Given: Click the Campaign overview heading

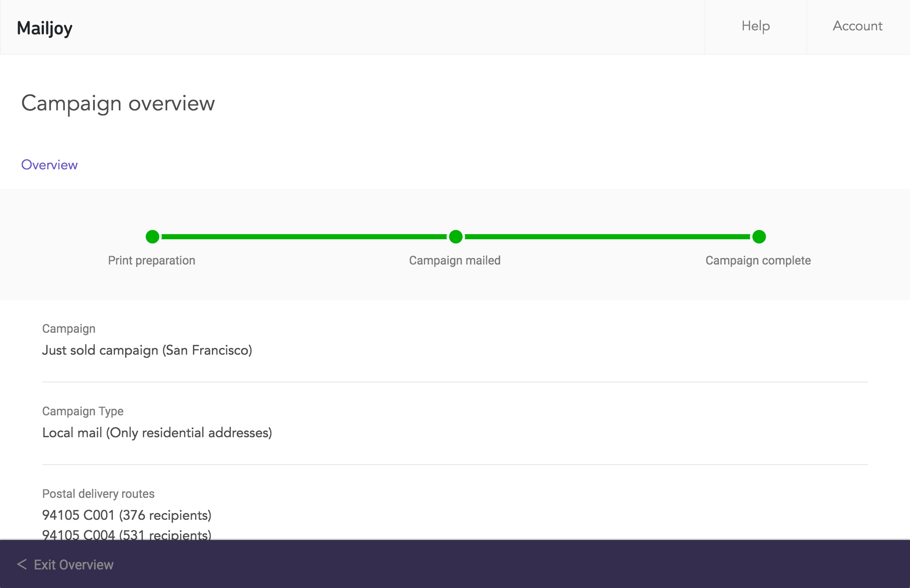Looking at the screenshot, I should point(118,103).
